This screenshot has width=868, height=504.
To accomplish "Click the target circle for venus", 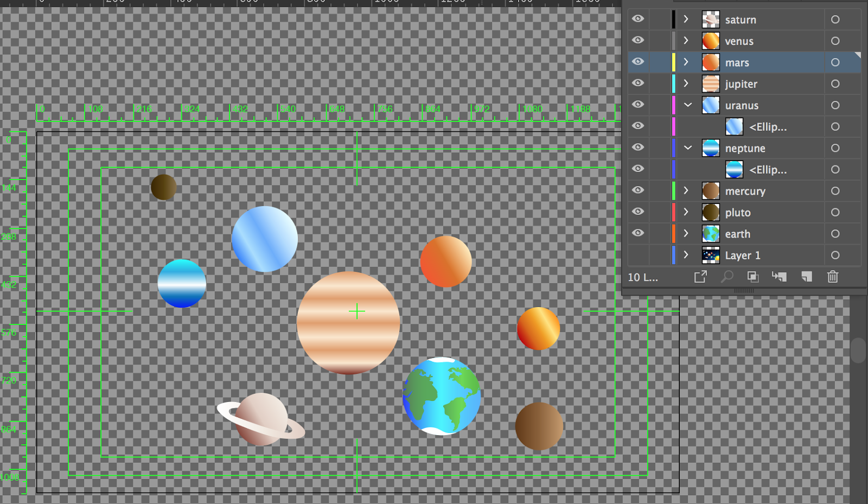I will [835, 41].
